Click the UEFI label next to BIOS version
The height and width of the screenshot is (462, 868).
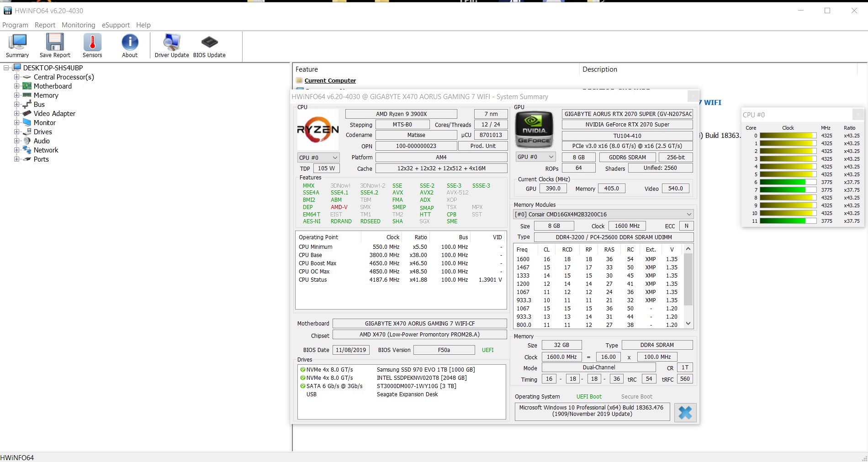pos(487,350)
